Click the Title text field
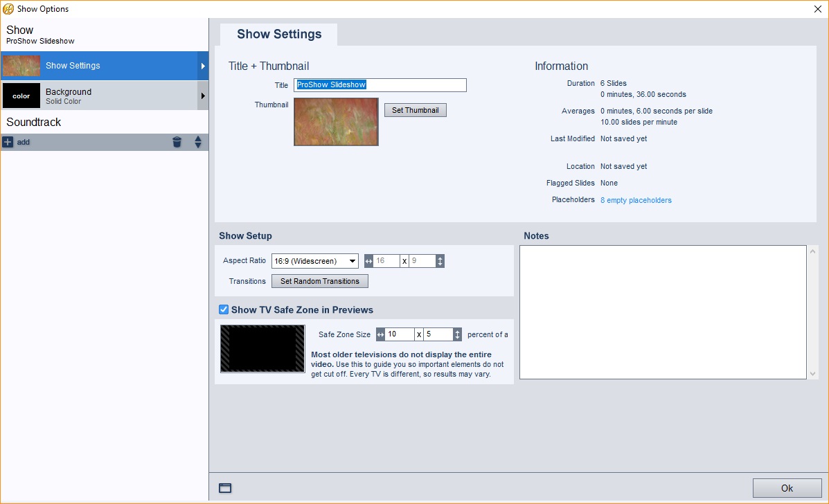Viewport: 829px width, 504px height. pos(380,85)
